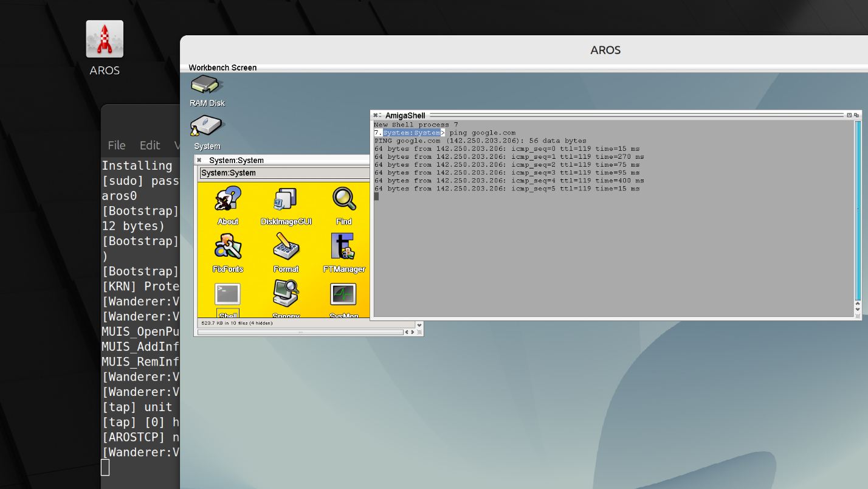
Task: Click the icmp_seq=3 time=95 ms line
Action: [x=507, y=172]
